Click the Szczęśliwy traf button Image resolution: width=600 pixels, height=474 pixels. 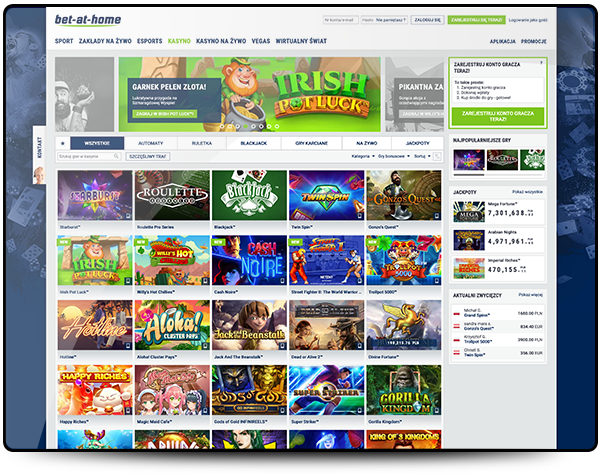pos(148,156)
